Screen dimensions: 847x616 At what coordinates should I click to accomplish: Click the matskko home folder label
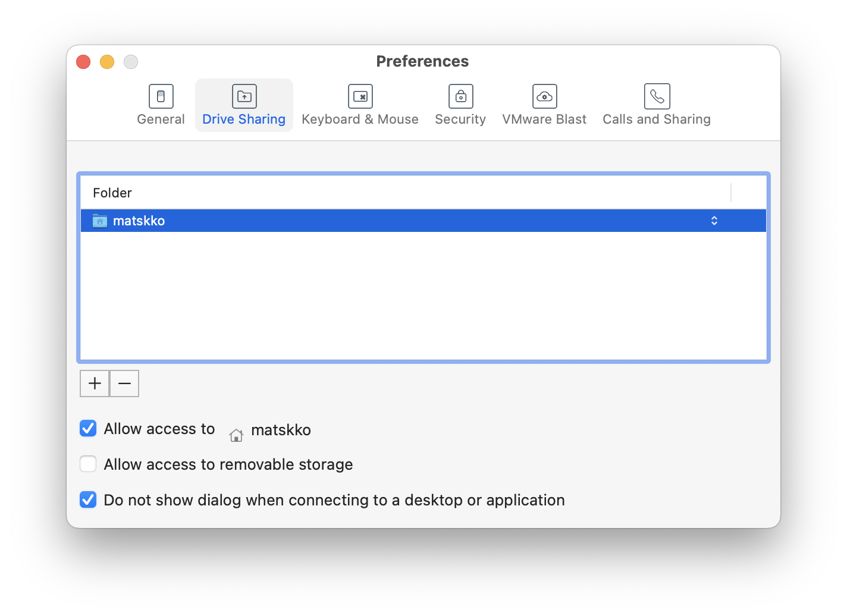(x=281, y=430)
